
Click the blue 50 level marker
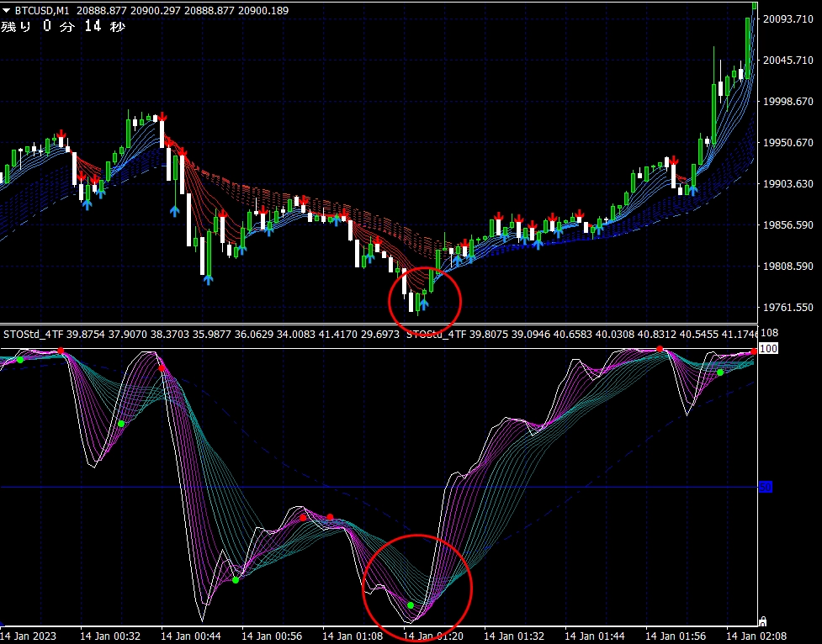pos(766,487)
